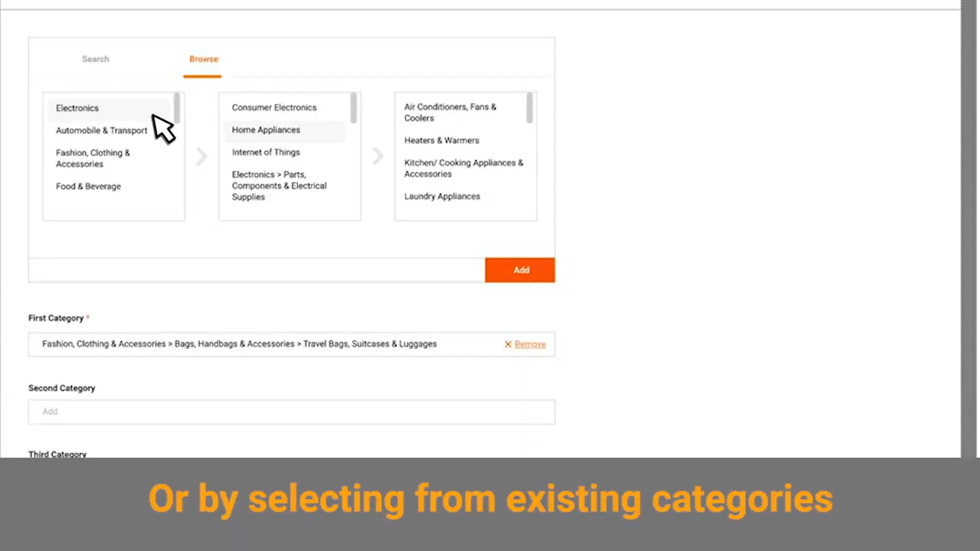Image resolution: width=980 pixels, height=551 pixels.
Task: Click the Remove link for the selected category
Action: point(530,344)
